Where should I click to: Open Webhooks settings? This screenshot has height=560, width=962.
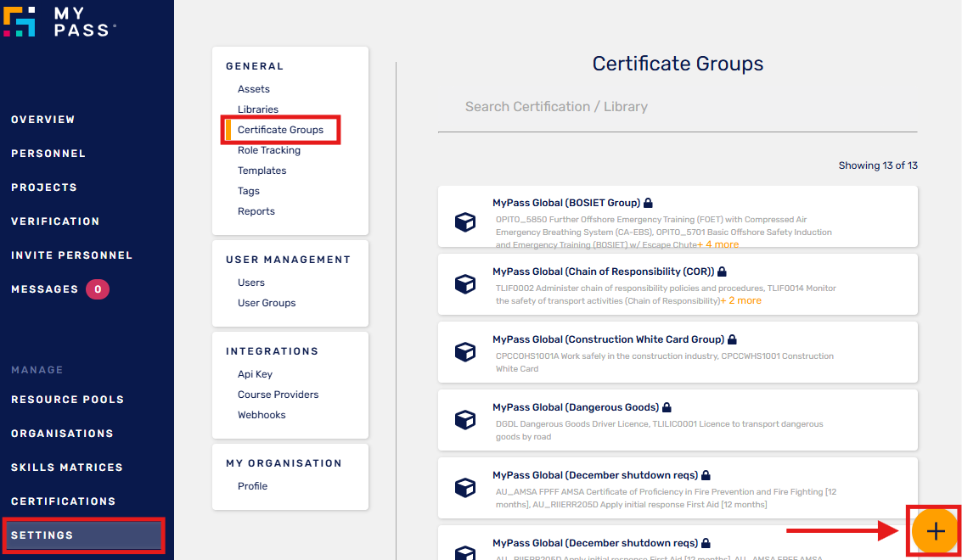click(262, 415)
